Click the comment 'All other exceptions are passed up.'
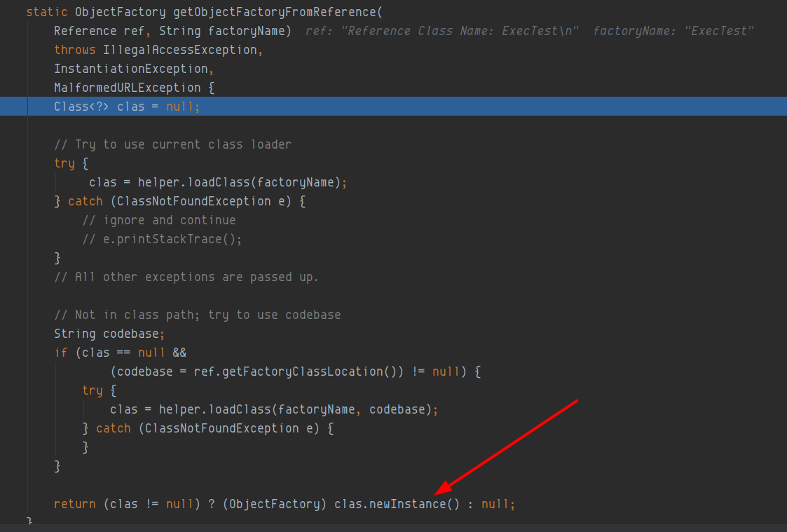The image size is (787, 532). coord(186,277)
